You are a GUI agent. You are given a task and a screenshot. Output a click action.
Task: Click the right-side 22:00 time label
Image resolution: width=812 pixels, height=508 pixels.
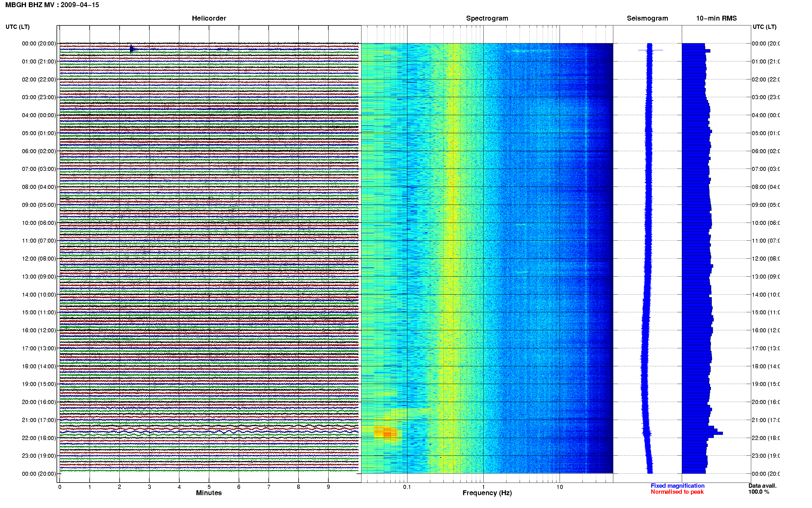click(765, 438)
